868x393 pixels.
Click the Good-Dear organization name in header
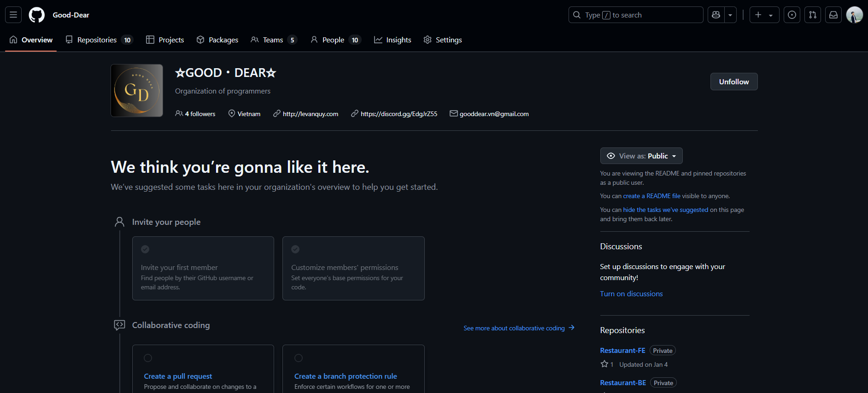click(x=71, y=15)
